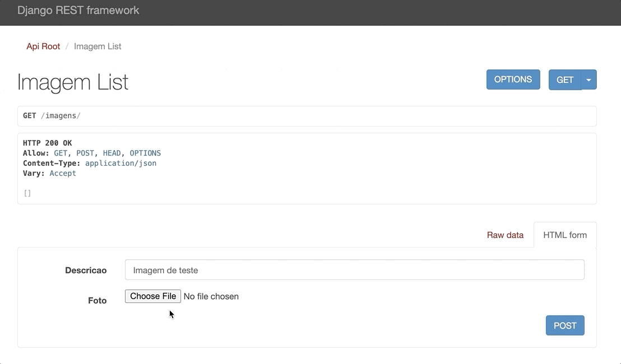Click the Descricao field label
The width and height of the screenshot is (621, 364).
click(x=86, y=270)
